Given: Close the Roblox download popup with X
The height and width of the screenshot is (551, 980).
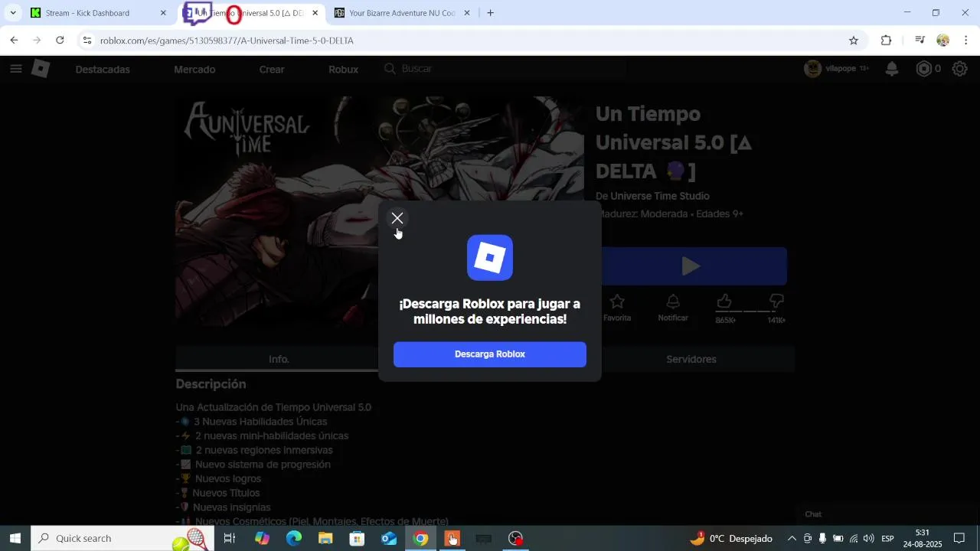Looking at the screenshot, I should (397, 218).
